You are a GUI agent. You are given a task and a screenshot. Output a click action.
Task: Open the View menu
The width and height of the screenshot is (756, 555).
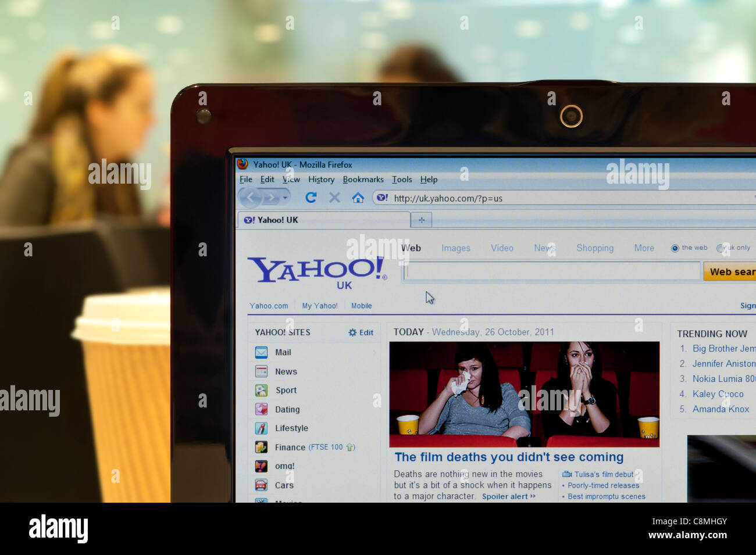[x=291, y=180]
